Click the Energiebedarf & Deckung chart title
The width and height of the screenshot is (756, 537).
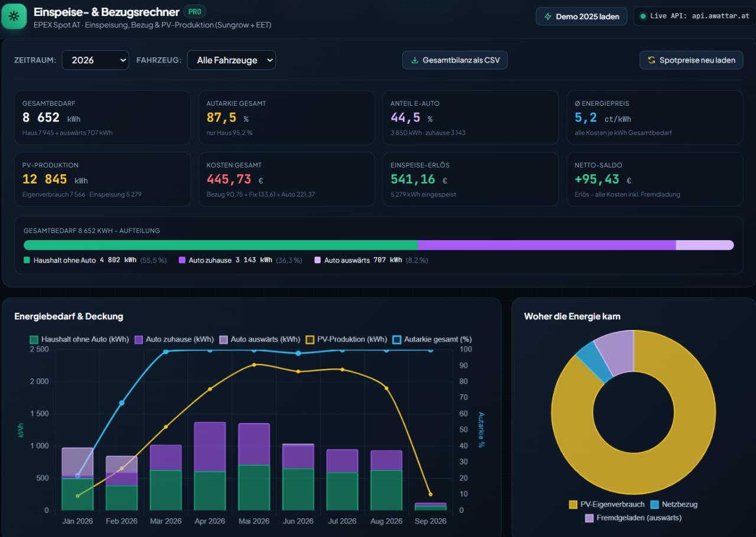click(x=69, y=316)
